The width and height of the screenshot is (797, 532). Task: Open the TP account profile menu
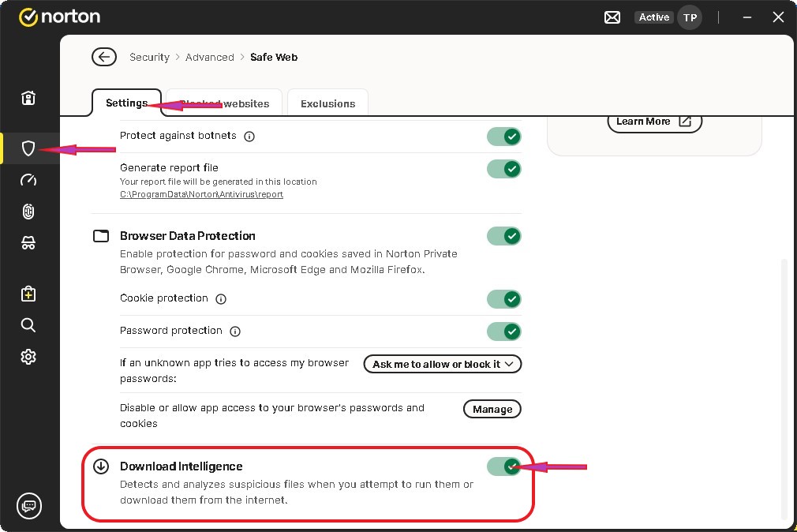(690, 17)
